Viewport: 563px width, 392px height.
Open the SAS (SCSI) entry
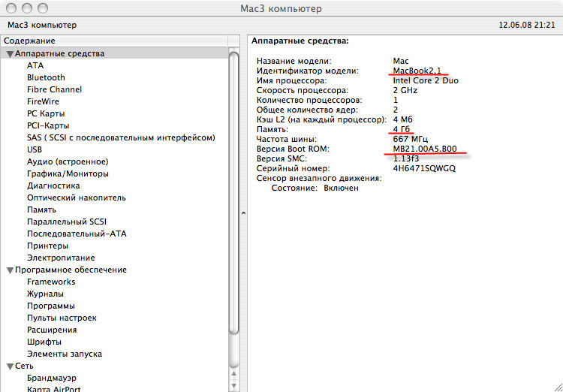click(x=121, y=137)
